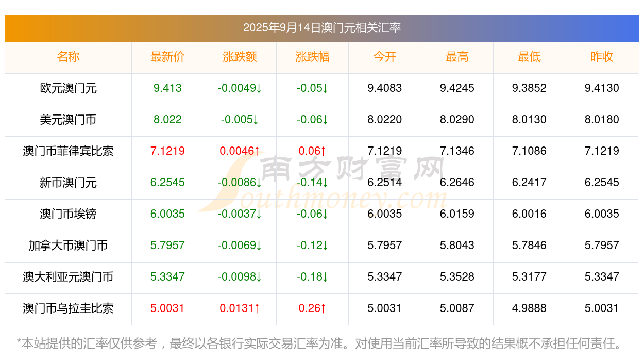Click high price 7.1346
Screen dimensions: 644x360
tap(457, 151)
